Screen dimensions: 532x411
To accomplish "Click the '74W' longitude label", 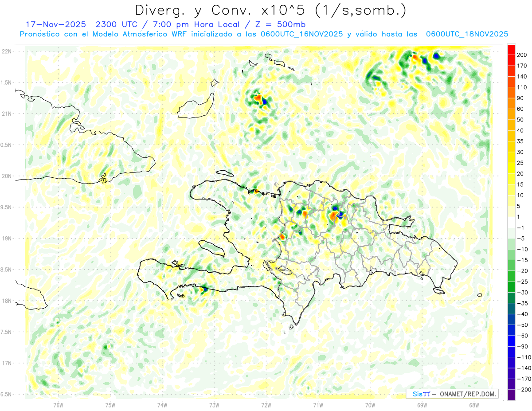I will (x=162, y=405).
